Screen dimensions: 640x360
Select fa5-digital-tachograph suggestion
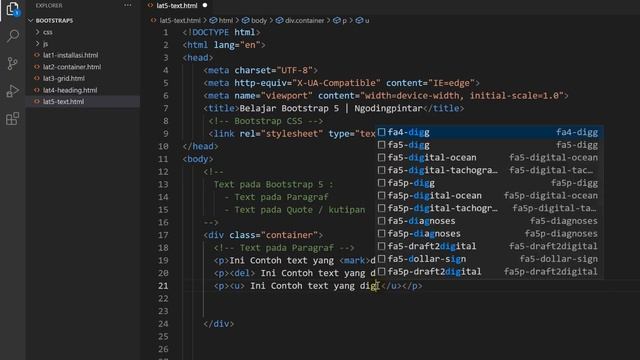489,170
